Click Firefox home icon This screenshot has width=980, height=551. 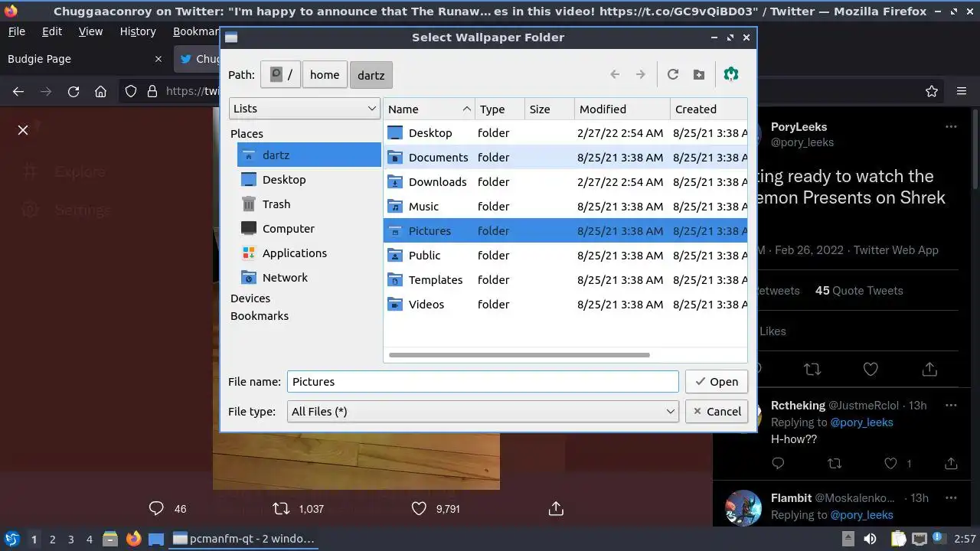tap(100, 91)
